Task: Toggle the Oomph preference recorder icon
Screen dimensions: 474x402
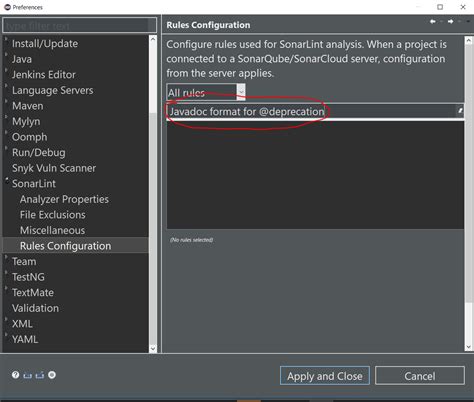Action: 52,375
